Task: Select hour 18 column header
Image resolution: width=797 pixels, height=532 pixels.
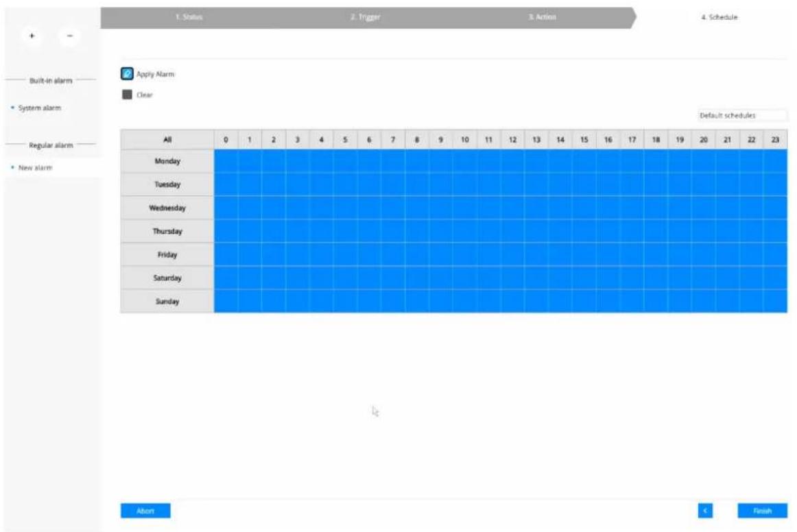Action: click(656, 140)
